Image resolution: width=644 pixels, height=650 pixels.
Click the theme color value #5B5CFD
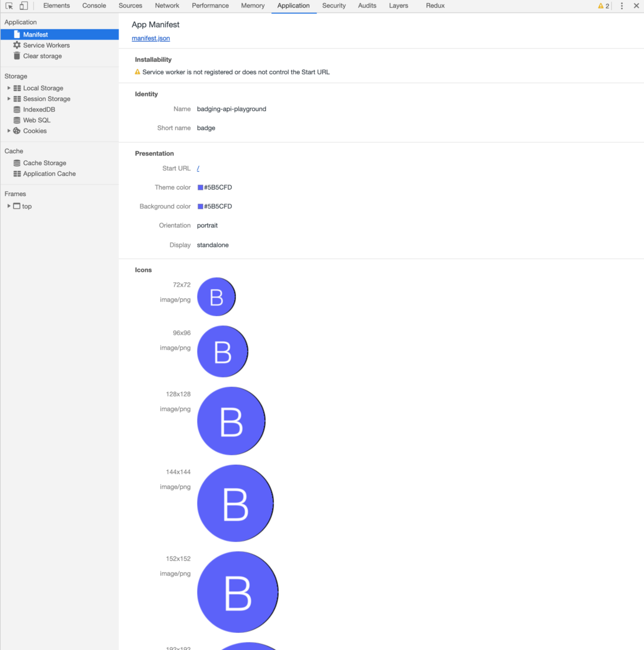(x=218, y=187)
